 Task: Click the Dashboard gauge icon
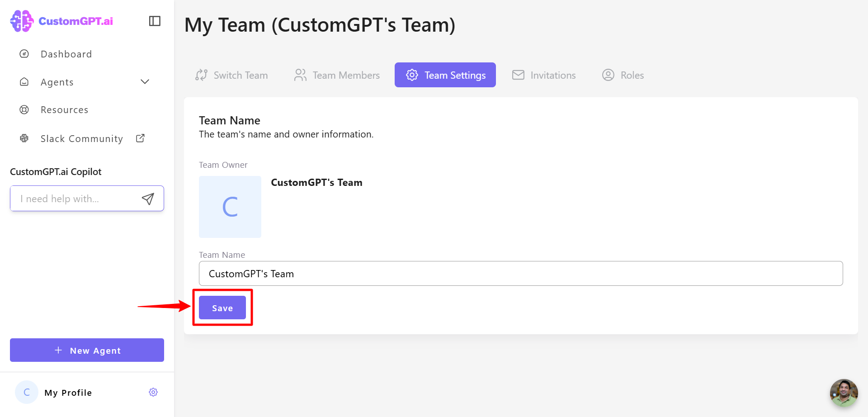24,54
